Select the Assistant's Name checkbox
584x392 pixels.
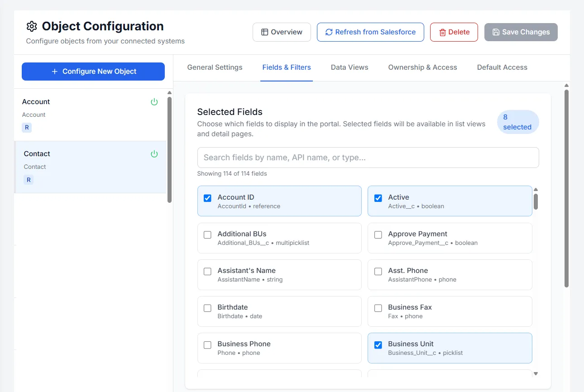tap(207, 271)
